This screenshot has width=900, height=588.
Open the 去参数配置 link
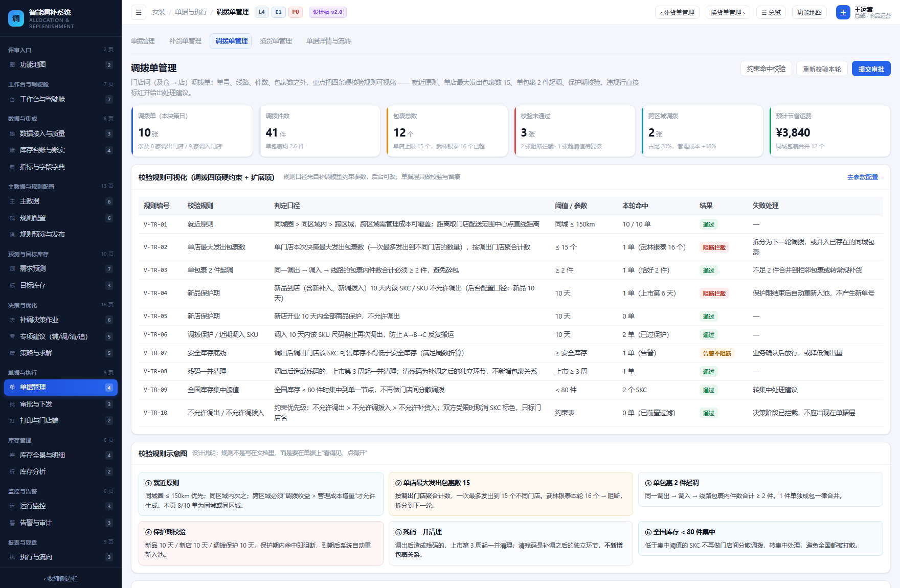pos(862,177)
